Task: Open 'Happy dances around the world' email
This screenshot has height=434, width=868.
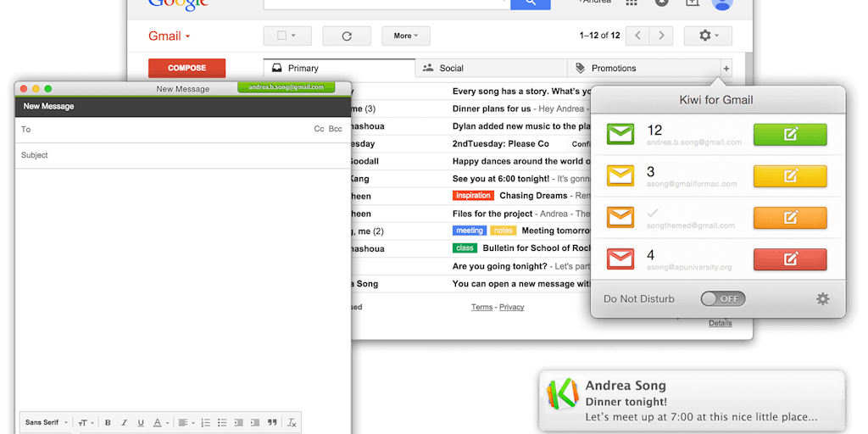Action: 521,162
